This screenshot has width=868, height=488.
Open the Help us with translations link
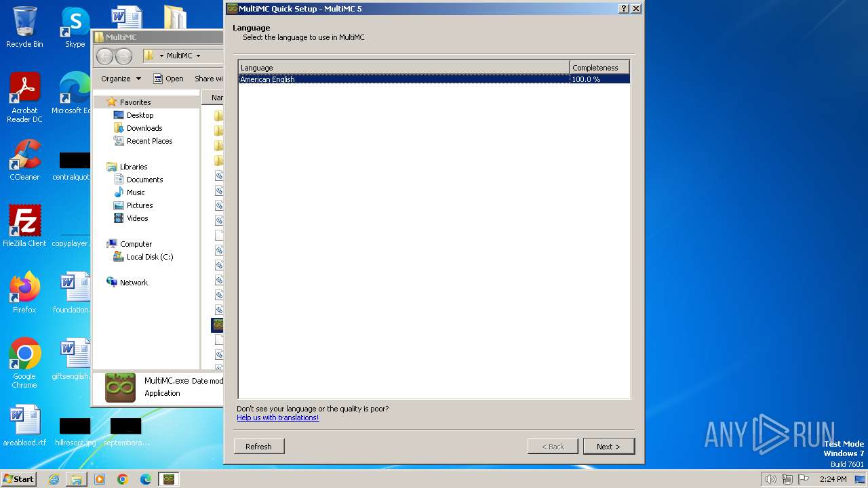pyautogui.click(x=277, y=418)
